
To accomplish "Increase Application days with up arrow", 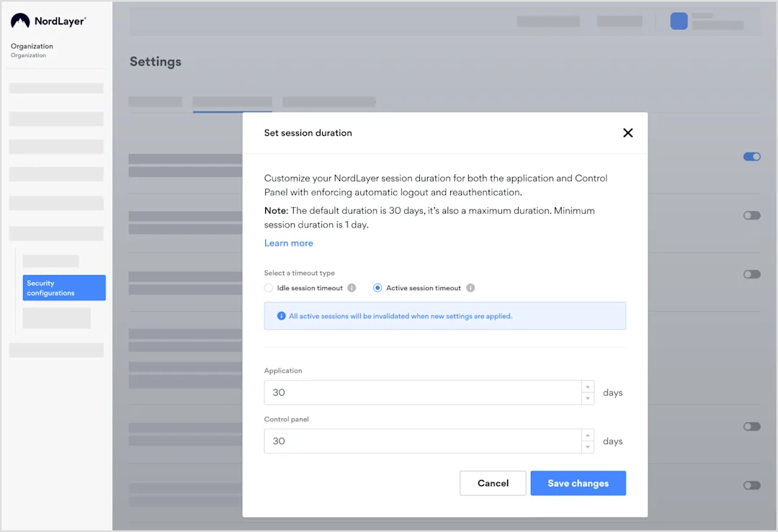I will click(588, 387).
